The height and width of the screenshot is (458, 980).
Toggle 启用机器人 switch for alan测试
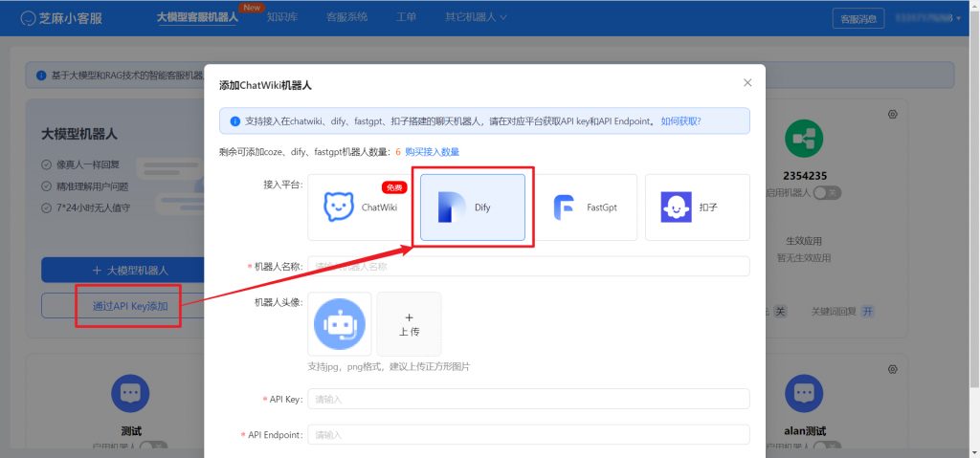click(827, 447)
